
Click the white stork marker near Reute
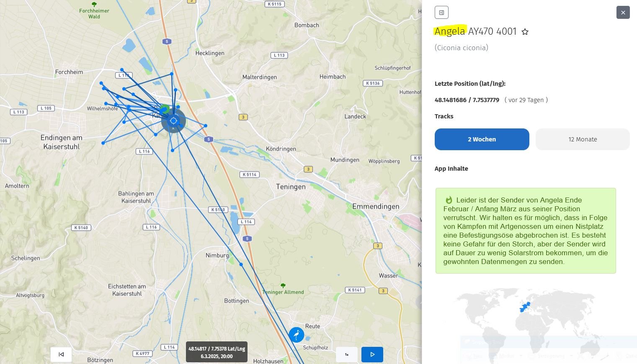[x=297, y=335]
